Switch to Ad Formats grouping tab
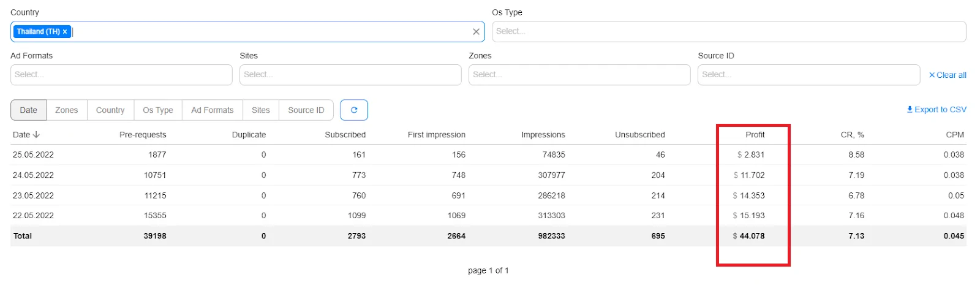Screen dimensions: 980x285 [213, 110]
